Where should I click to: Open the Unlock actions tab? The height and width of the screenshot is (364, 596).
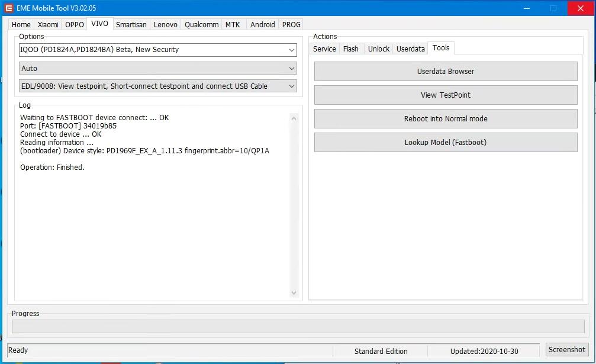pyautogui.click(x=379, y=49)
